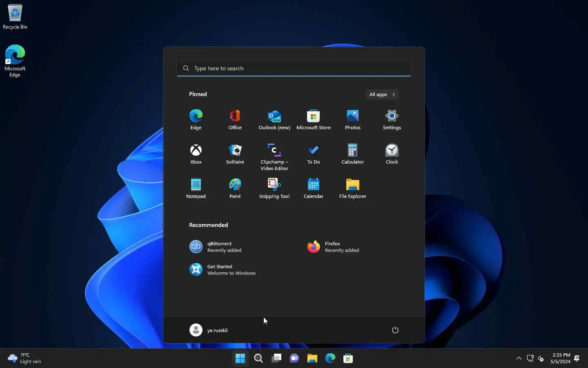
Task: Select Recycle Bin desktop icon
Action: (15, 16)
